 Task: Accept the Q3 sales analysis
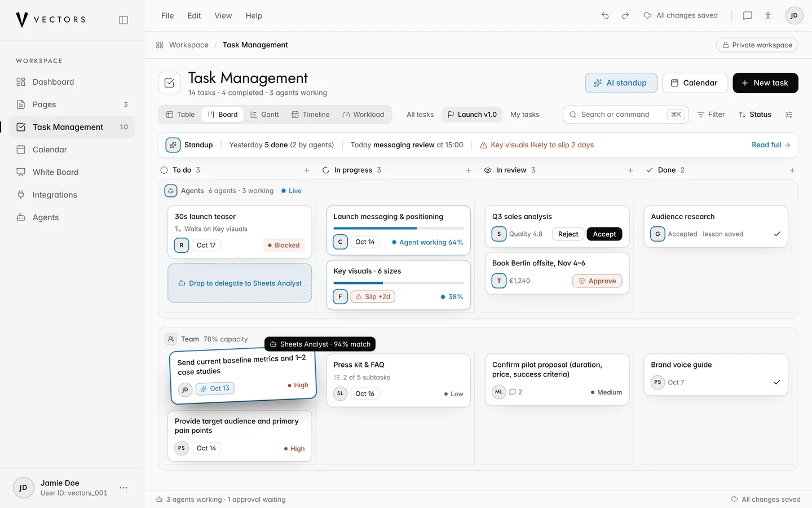[x=604, y=234]
